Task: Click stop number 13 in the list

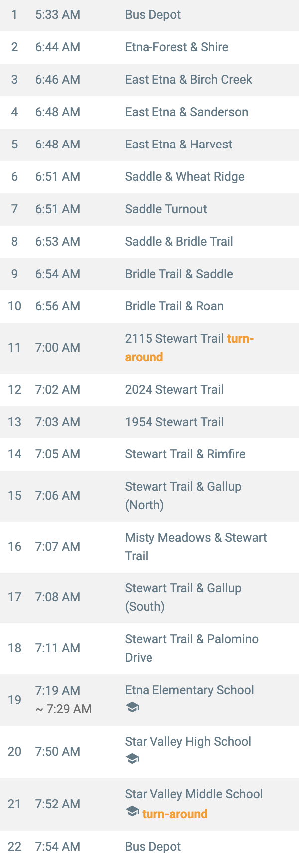Action: point(15,422)
